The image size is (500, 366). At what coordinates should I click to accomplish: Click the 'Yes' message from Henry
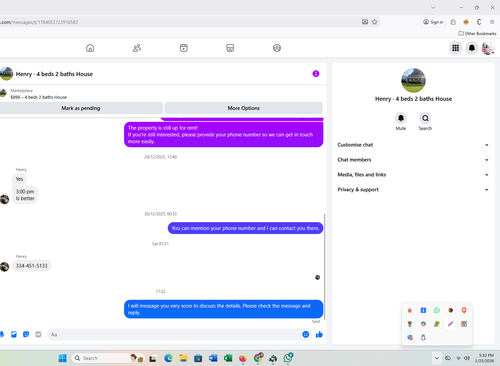click(x=20, y=179)
